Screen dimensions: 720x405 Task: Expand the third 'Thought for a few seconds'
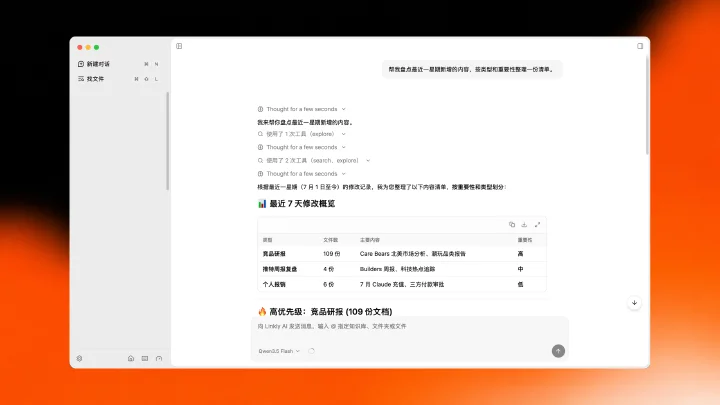click(301, 174)
